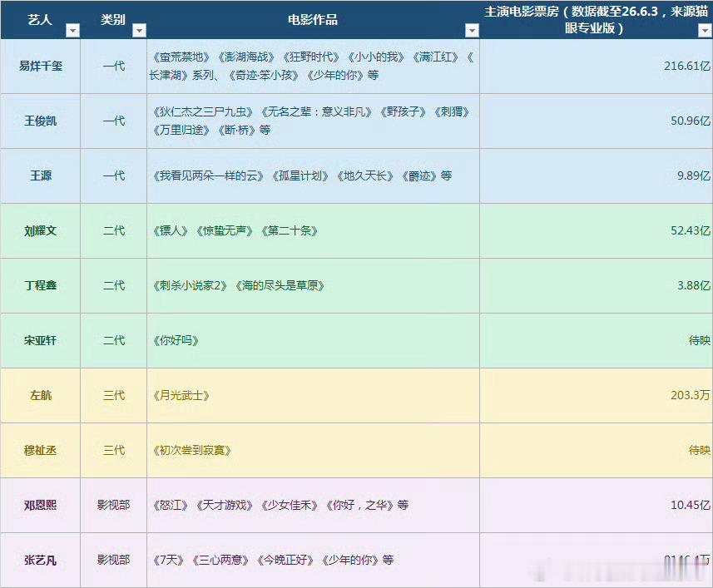Image resolution: width=713 pixels, height=588 pixels.
Task: Open the 主演电影票房 column filter dropdown
Action: [705, 31]
